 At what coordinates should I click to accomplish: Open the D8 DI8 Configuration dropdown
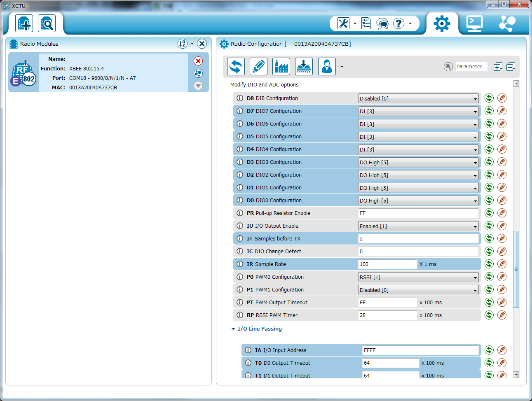418,98
